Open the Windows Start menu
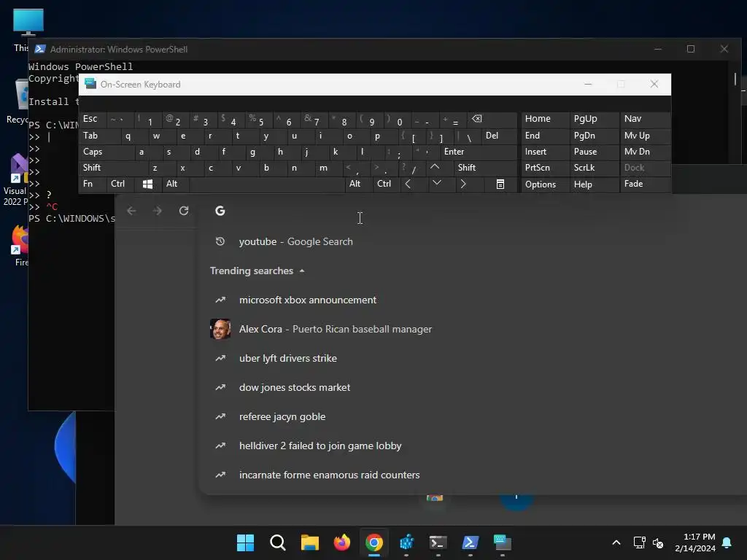 click(245, 542)
